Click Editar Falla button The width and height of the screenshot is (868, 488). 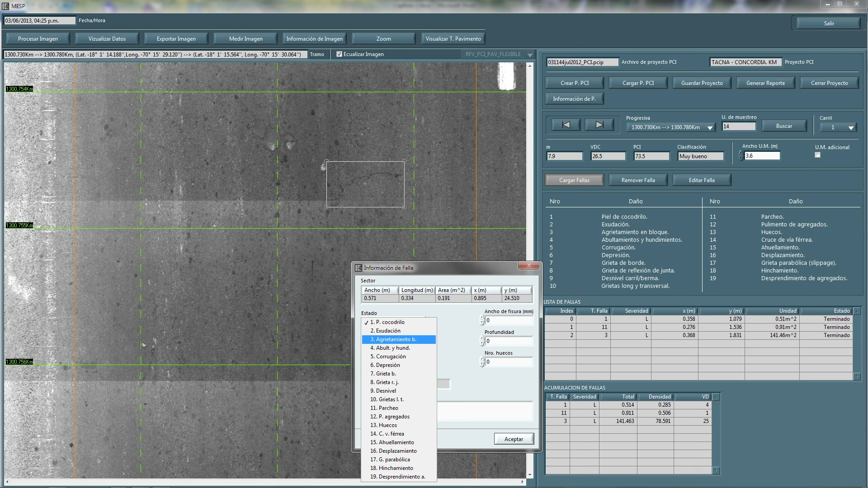(x=702, y=180)
